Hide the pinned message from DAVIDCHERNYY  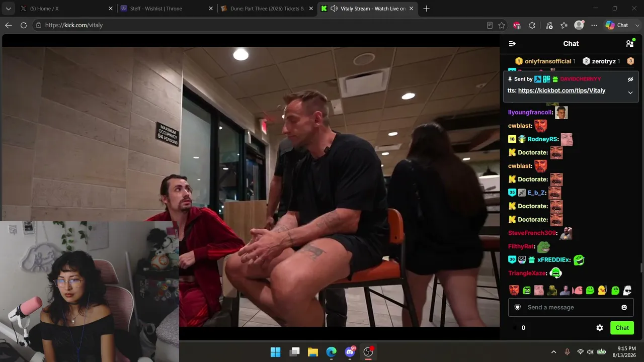click(630, 79)
